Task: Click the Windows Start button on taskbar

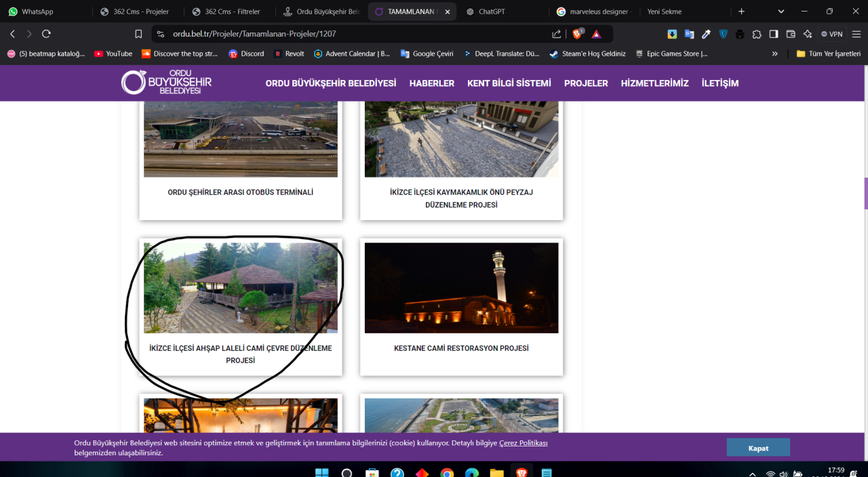Action: pyautogui.click(x=321, y=472)
